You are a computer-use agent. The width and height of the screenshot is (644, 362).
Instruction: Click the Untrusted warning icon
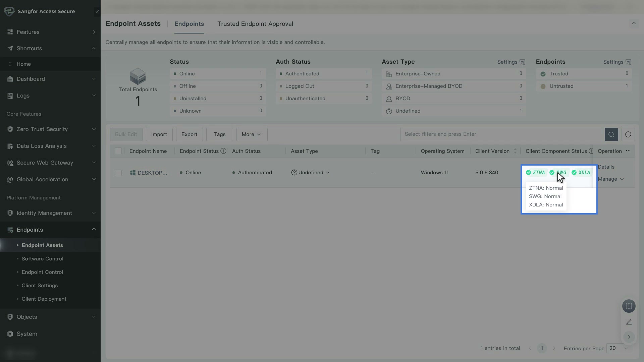pos(543,86)
